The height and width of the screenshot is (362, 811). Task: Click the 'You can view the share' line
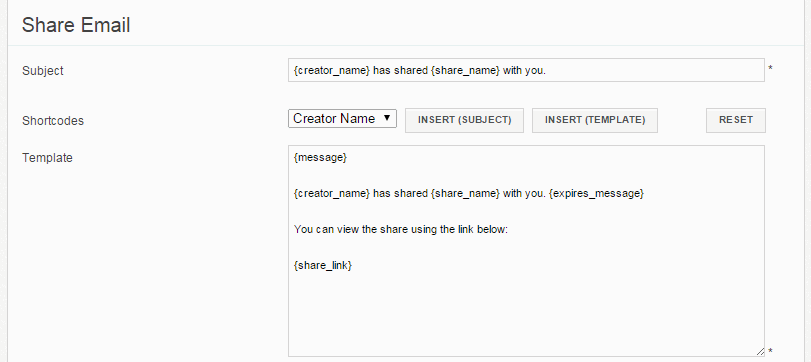(x=401, y=229)
